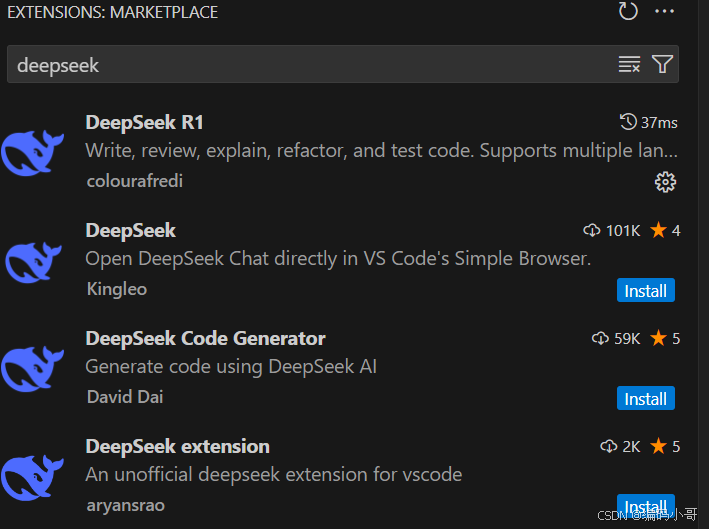Click the 59K download count icon
The image size is (709, 529).
click(600, 339)
